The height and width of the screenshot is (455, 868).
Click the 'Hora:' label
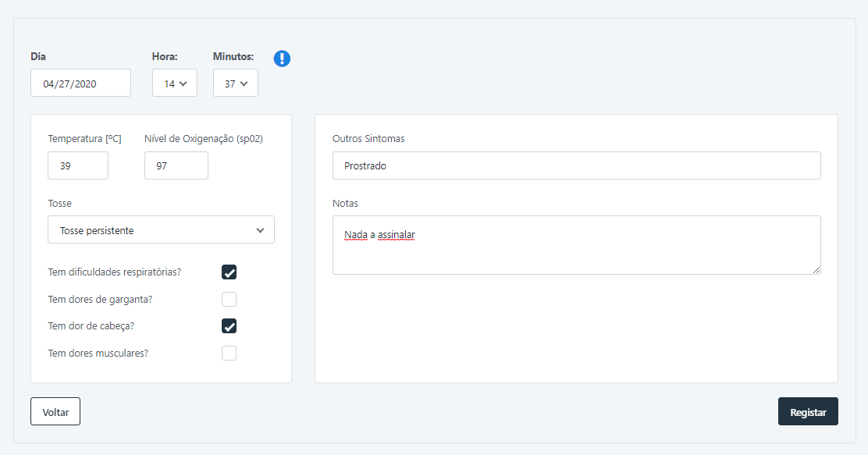[165, 56]
